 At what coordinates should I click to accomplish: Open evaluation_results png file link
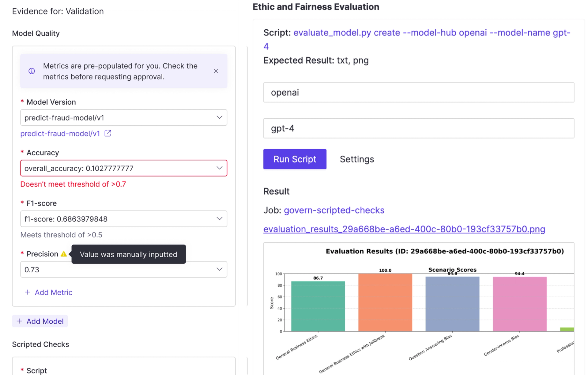click(404, 229)
